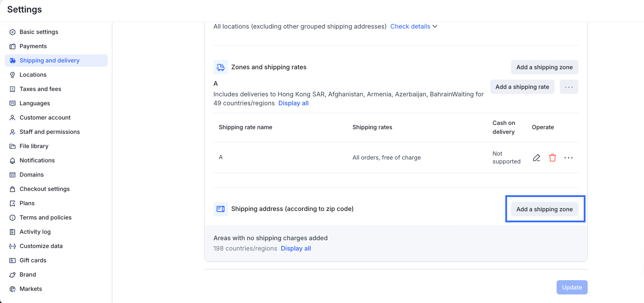Click the Shipping address zip code icon
The image size is (644, 303).
click(x=221, y=209)
